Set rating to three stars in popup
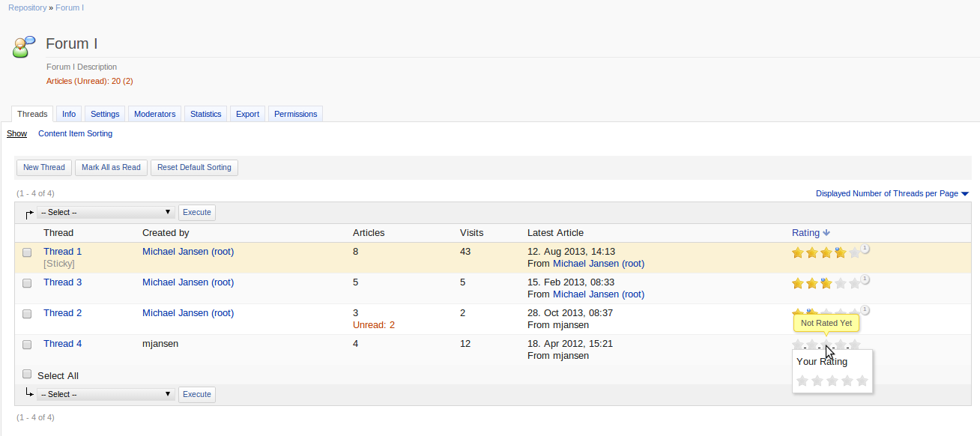This screenshot has height=436, width=980. [832, 381]
